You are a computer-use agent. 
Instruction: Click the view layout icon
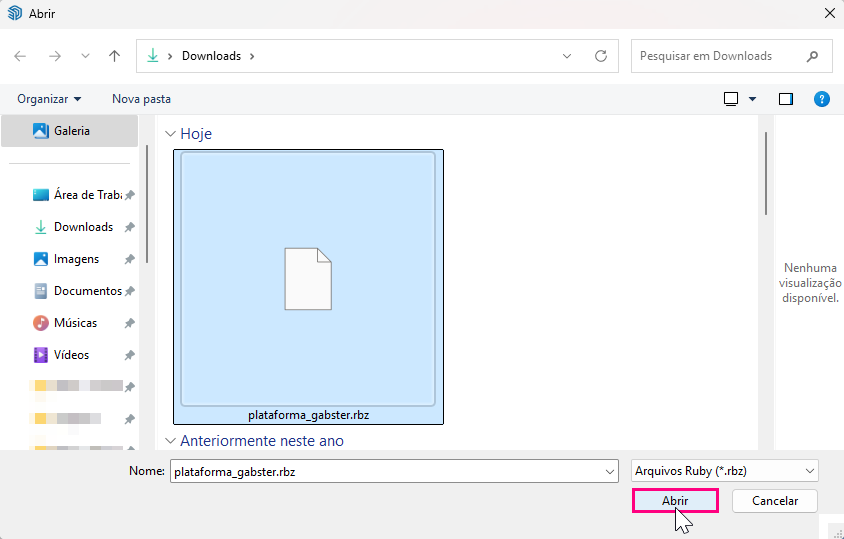point(731,99)
